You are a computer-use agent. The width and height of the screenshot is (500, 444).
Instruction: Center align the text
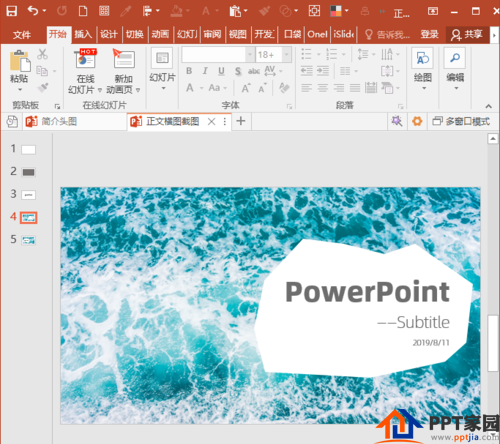click(x=323, y=88)
